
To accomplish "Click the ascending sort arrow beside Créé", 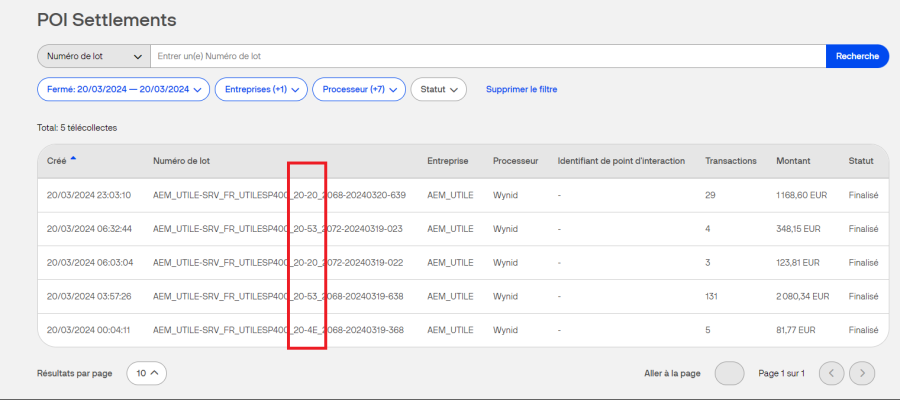I will point(73,160).
